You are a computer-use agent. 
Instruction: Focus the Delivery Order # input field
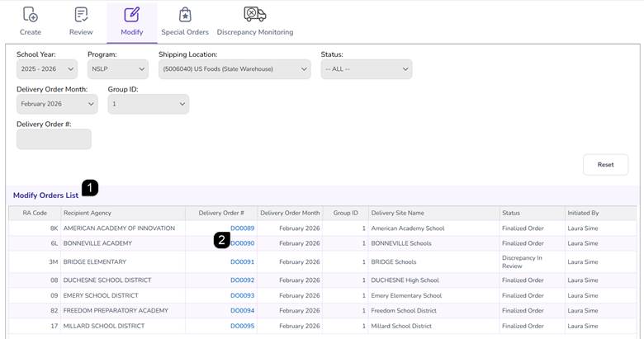(54, 139)
